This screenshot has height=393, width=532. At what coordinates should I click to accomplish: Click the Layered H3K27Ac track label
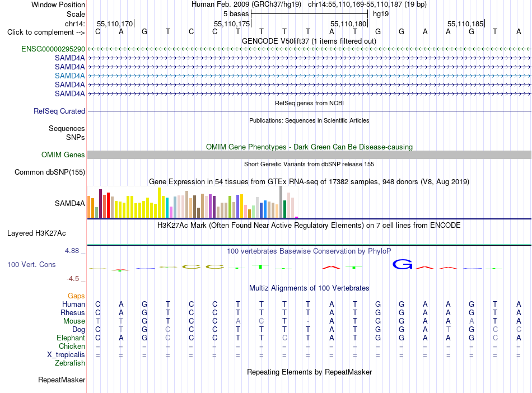click(36, 233)
